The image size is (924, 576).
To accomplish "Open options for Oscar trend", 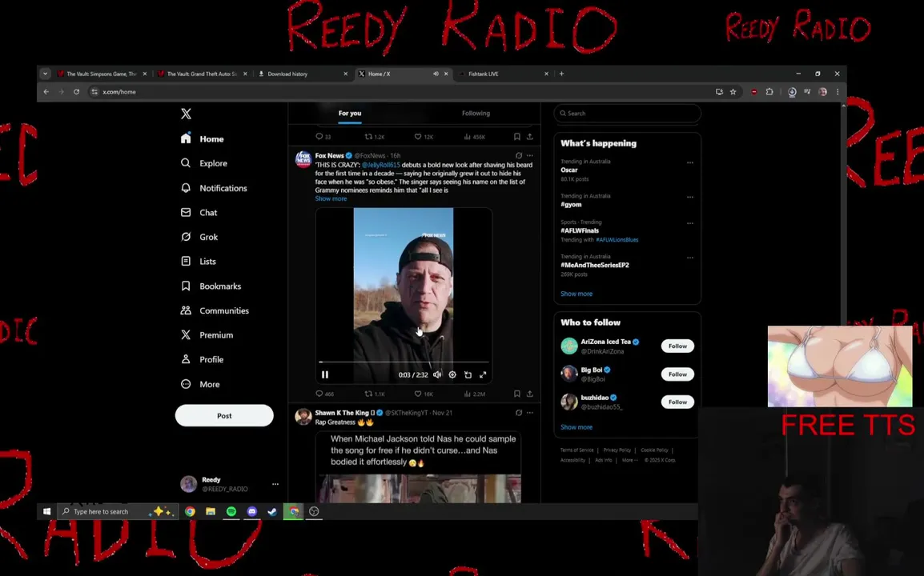I will point(690,162).
